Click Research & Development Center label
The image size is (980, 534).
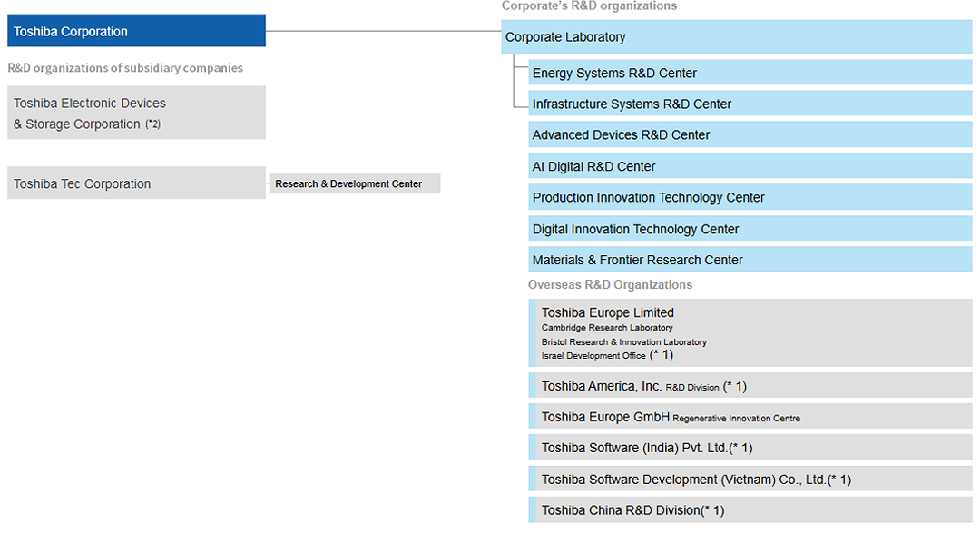coord(354,183)
